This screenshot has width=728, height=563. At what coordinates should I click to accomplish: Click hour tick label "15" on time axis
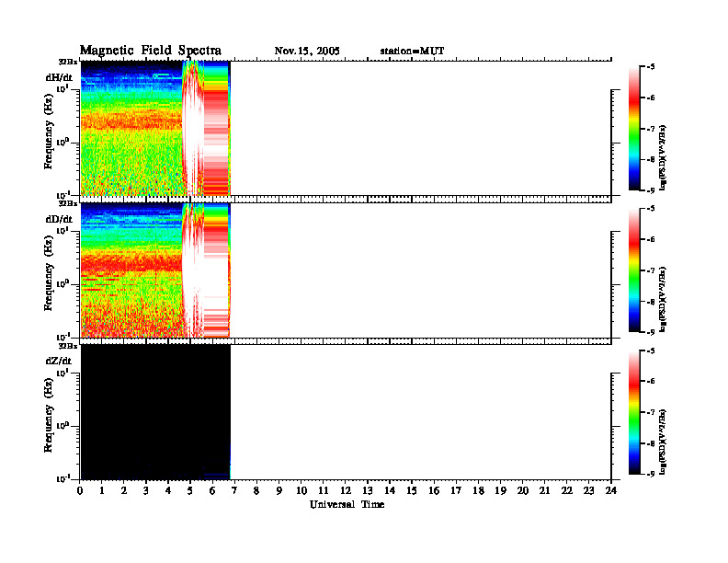pos(412,490)
